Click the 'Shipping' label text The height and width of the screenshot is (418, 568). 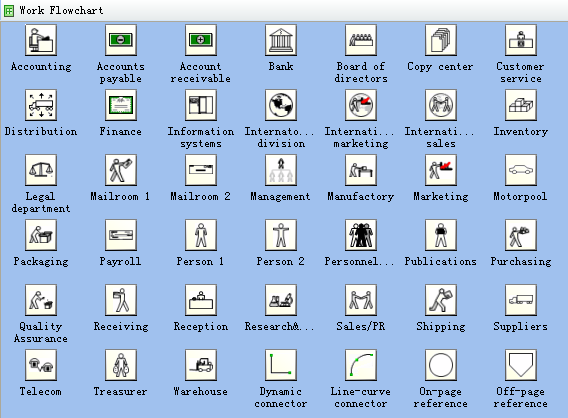441,327
